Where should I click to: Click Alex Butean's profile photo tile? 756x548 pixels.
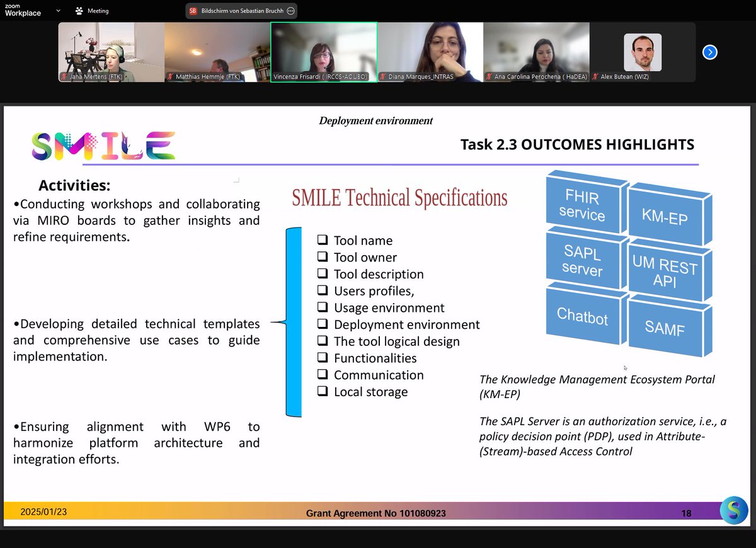click(643, 52)
